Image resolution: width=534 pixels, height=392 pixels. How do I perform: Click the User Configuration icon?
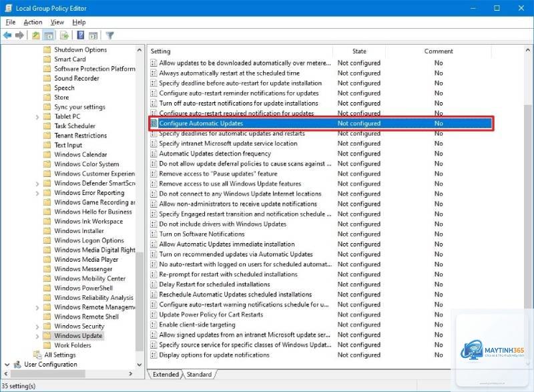pyautogui.click(x=17, y=365)
